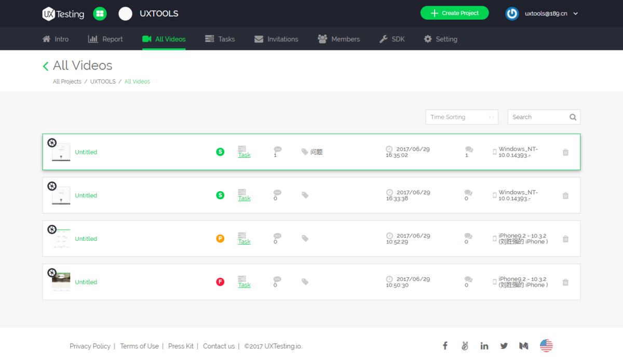This screenshot has height=364, width=623.
Task: Click the tag icon in 10:52:29 row
Action: pyautogui.click(x=305, y=239)
